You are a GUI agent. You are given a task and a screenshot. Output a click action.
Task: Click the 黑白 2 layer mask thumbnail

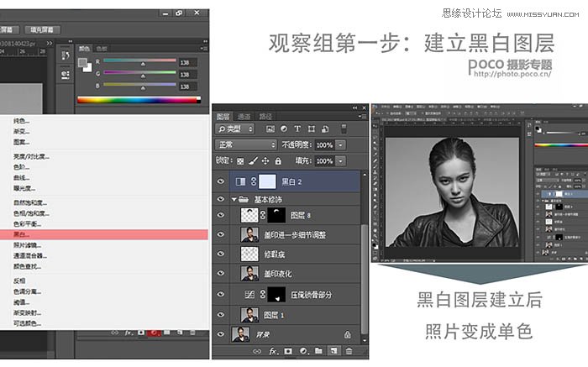point(267,181)
